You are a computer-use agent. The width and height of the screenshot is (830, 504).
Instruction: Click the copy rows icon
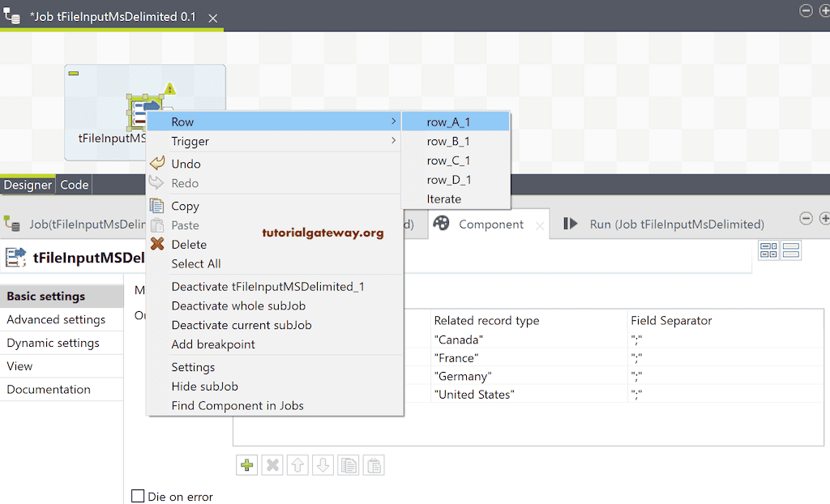(x=348, y=464)
